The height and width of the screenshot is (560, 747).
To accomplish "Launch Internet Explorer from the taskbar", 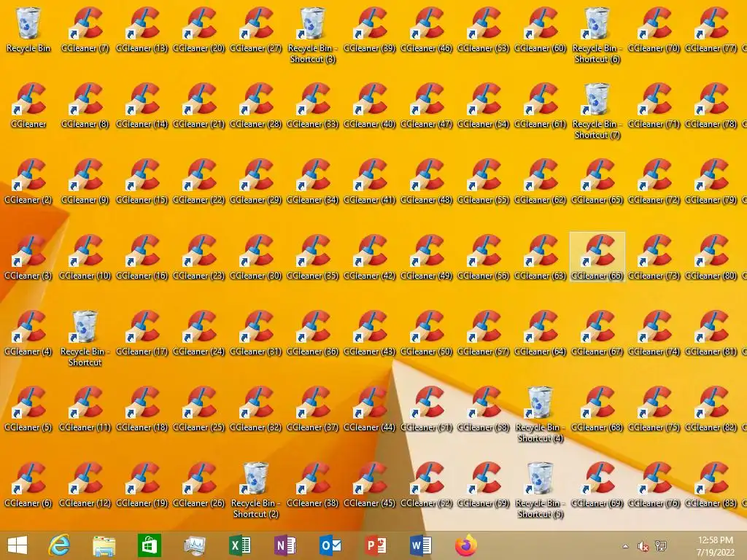I will coord(59,545).
